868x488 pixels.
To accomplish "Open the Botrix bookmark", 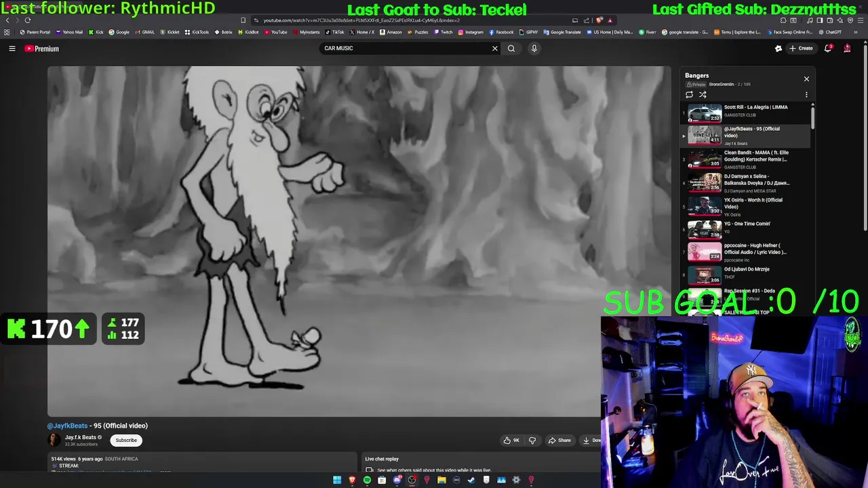I will (x=224, y=32).
